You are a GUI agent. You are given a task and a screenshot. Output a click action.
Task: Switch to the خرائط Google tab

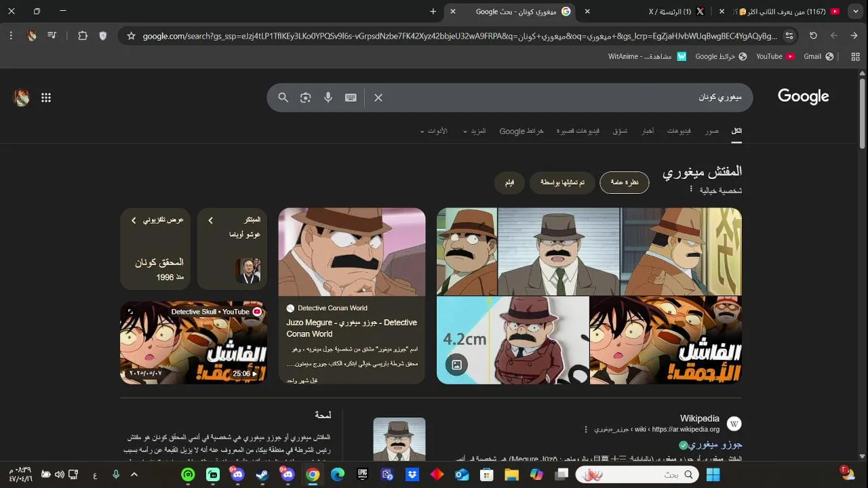tap(521, 131)
